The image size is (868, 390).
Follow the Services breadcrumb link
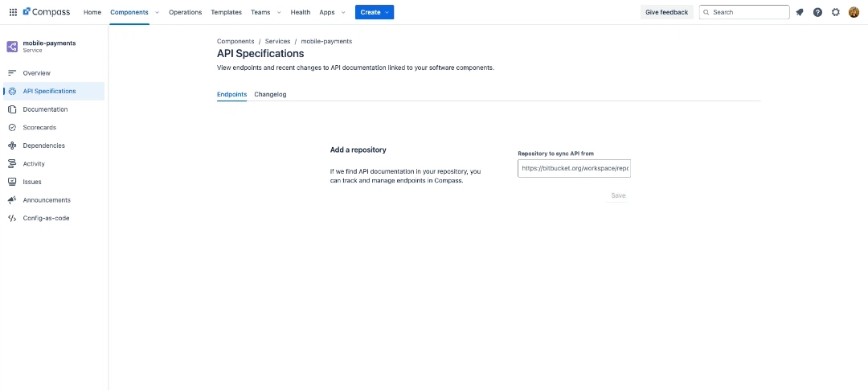[x=277, y=41]
